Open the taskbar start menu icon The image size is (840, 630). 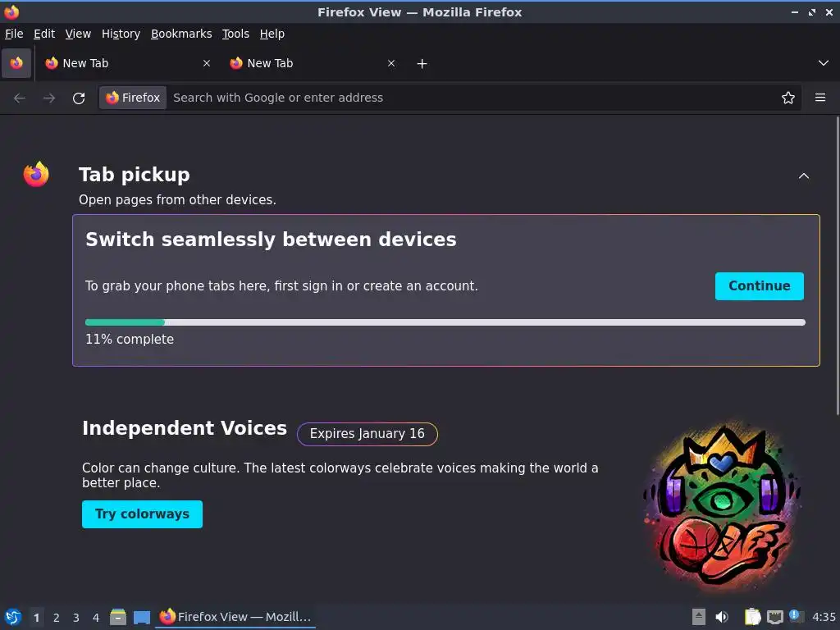pyautogui.click(x=13, y=617)
